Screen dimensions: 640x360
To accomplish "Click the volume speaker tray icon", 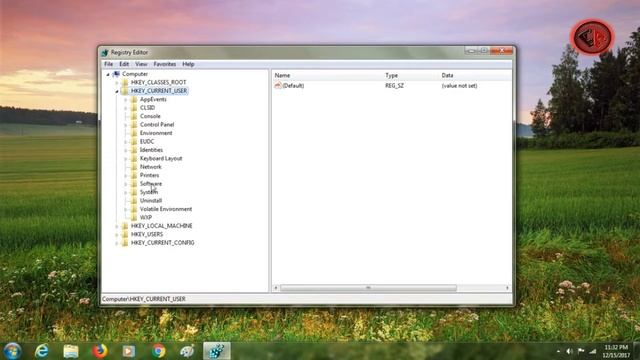I will tap(569, 351).
